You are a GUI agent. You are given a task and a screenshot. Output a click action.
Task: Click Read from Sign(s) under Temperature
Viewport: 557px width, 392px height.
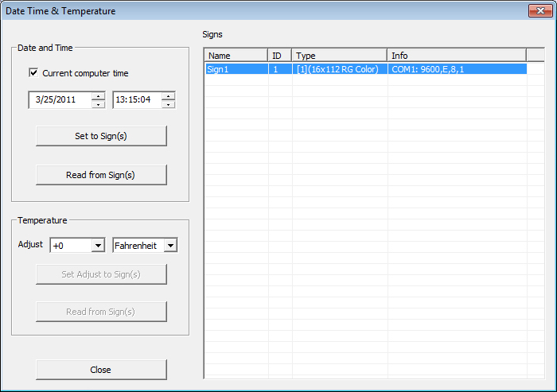(x=101, y=312)
